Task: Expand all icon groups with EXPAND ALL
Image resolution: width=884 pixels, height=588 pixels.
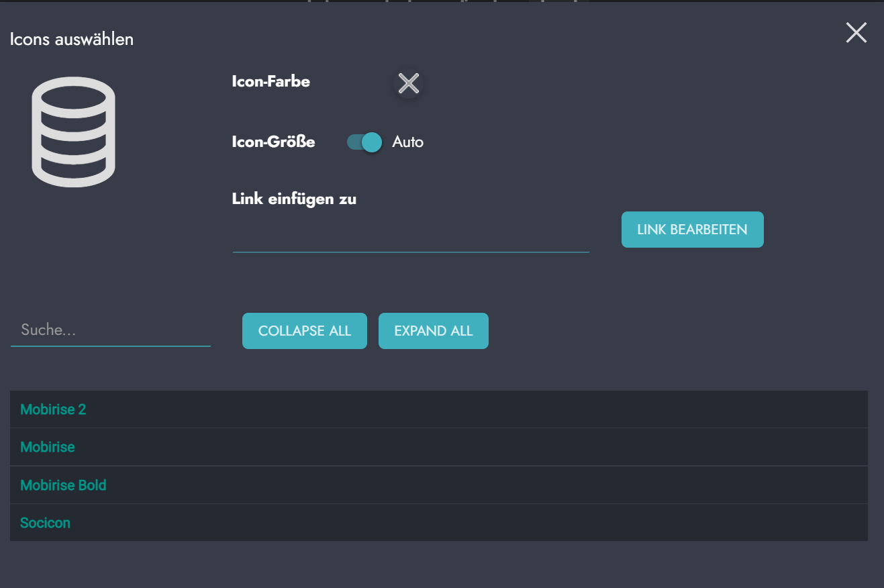Action: point(433,331)
